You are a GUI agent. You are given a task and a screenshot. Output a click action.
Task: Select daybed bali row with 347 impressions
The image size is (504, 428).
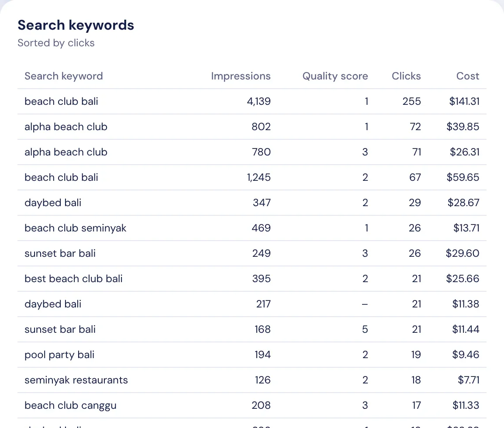click(x=252, y=203)
